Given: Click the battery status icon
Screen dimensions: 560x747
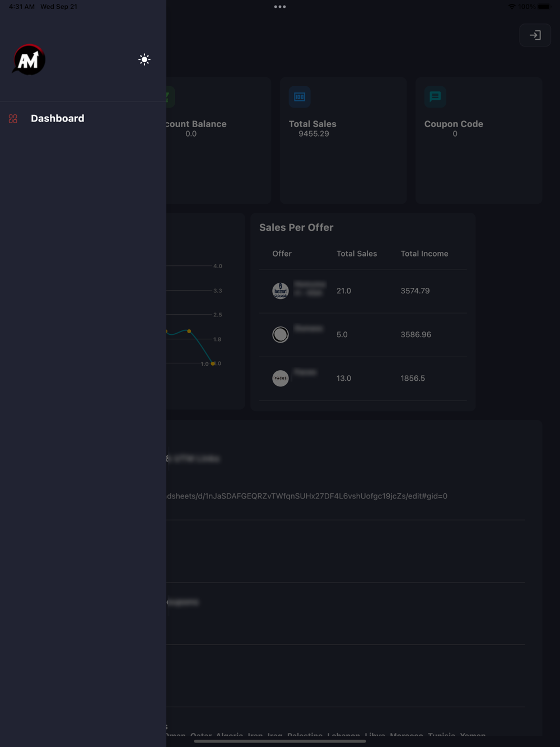Looking at the screenshot, I should click(x=544, y=7).
